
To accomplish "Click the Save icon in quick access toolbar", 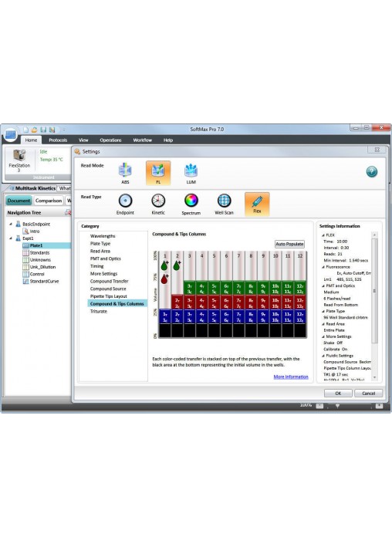I will point(43,130).
